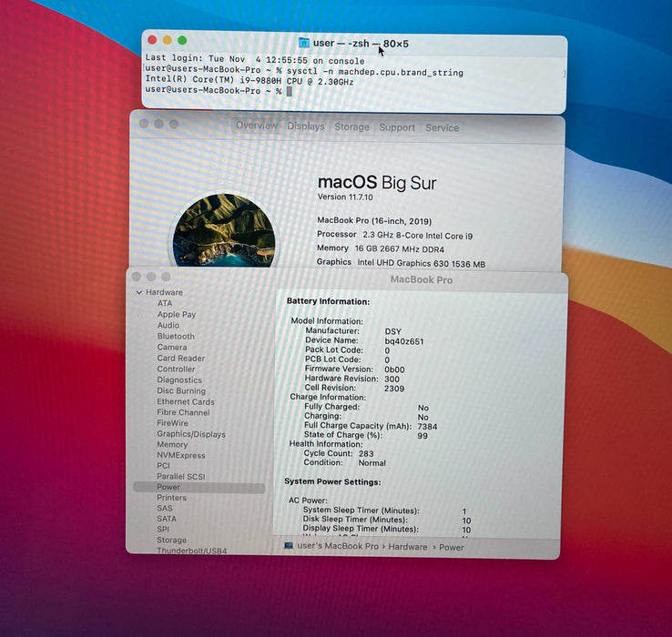672x637 pixels.
Task: Open the Service tab
Action: click(442, 127)
